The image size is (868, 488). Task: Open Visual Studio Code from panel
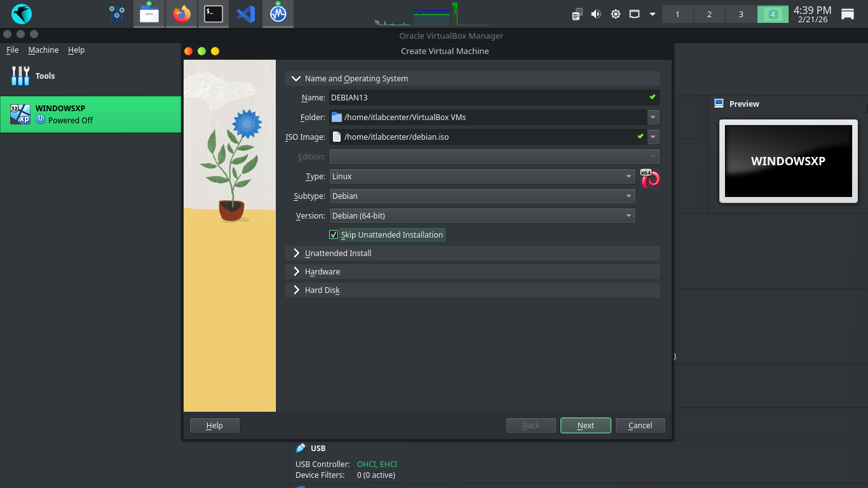246,13
